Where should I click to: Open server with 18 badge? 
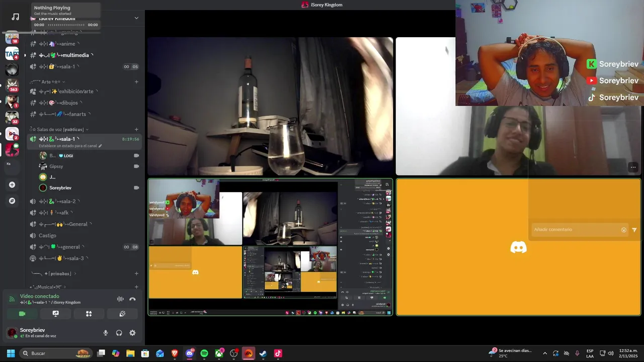12,38
